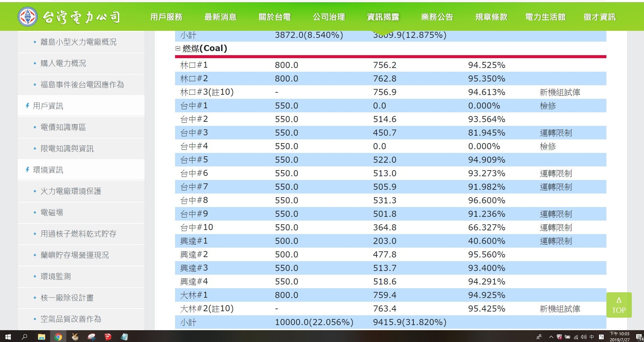Select the 800.0 capacity for 大林#1
Image resolution: width=644 pixels, height=342 pixels.
click(286, 295)
